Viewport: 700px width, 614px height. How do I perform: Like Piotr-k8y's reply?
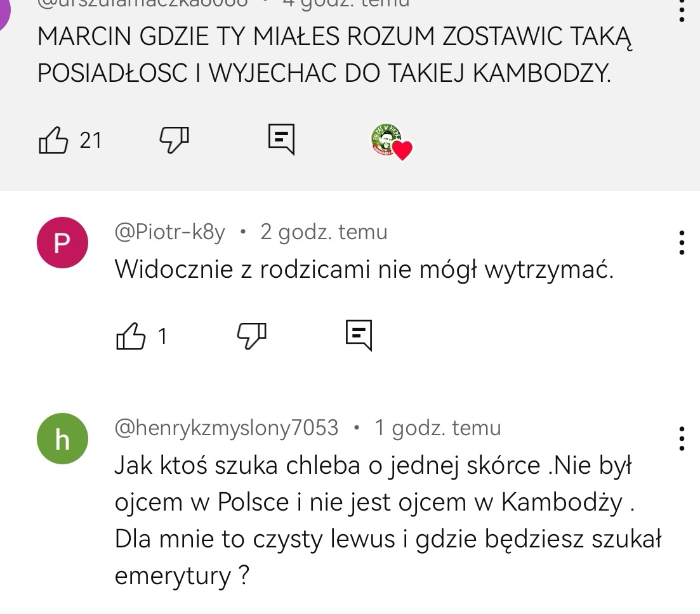pyautogui.click(x=131, y=336)
